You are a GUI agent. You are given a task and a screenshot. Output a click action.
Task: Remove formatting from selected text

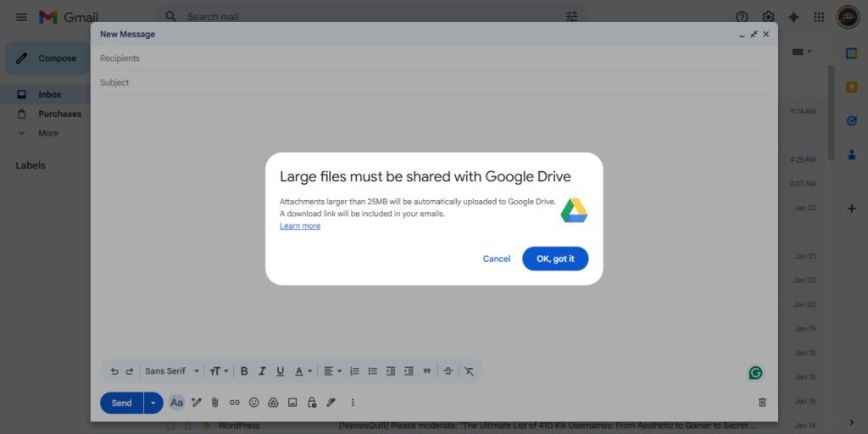(469, 371)
